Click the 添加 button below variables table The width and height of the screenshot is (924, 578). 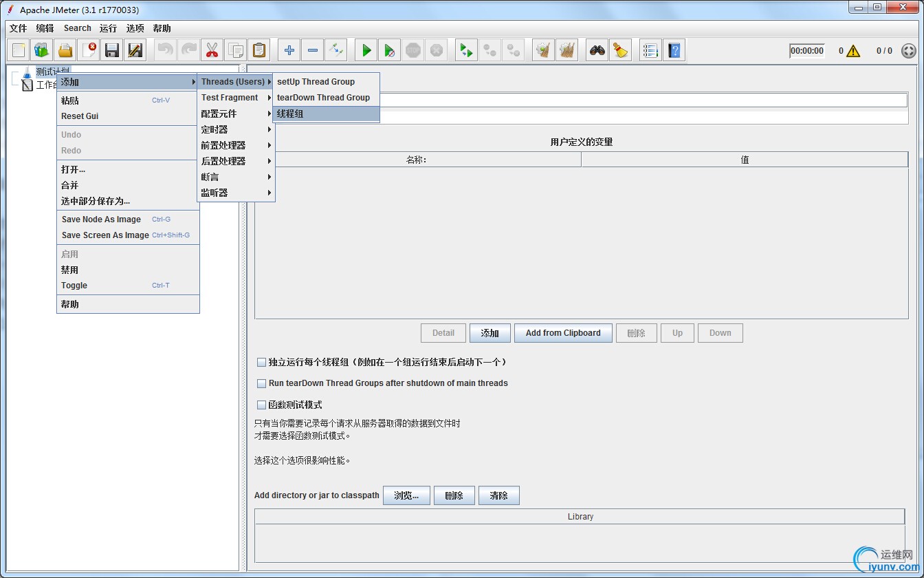[490, 333]
